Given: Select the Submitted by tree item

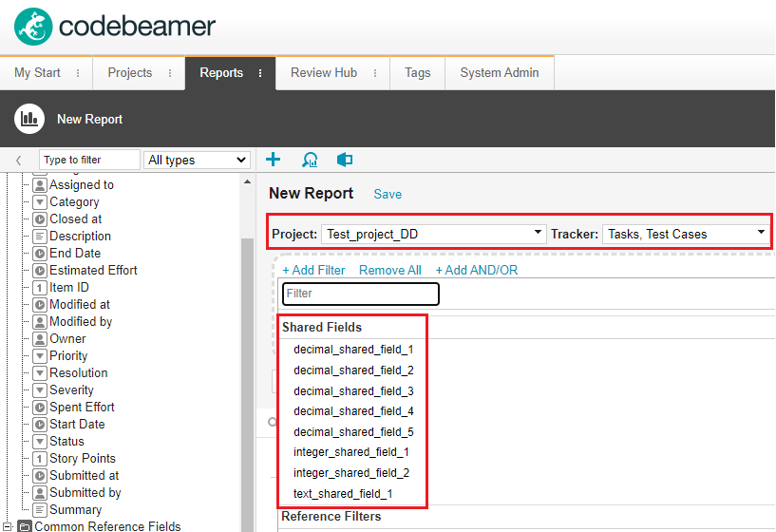Looking at the screenshot, I should (85, 493).
